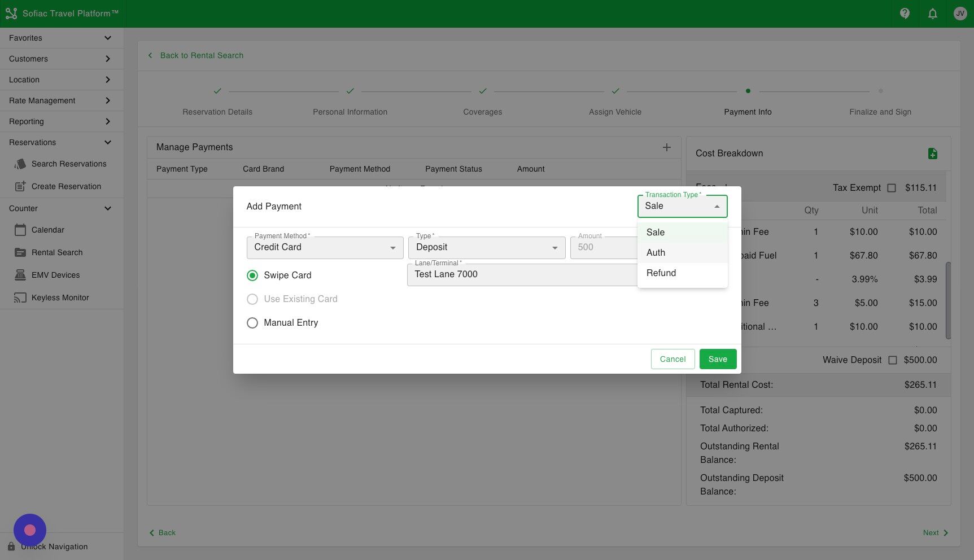This screenshot has width=974, height=560.
Task: Click the green add icon in Cost Breakdown
Action: [x=933, y=153]
